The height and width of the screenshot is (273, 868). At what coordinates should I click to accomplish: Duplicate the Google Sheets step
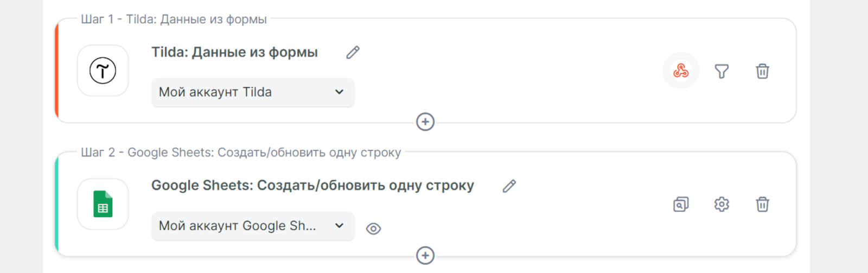click(x=681, y=205)
